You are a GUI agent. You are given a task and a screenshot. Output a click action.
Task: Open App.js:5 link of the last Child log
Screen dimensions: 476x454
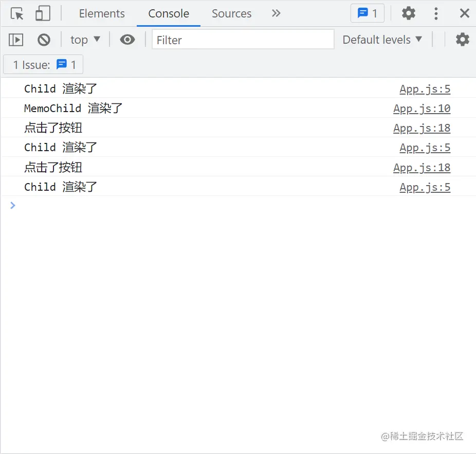coord(425,187)
